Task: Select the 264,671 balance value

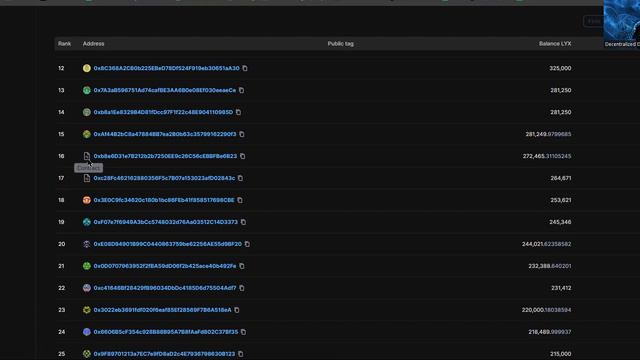Action: click(x=561, y=178)
